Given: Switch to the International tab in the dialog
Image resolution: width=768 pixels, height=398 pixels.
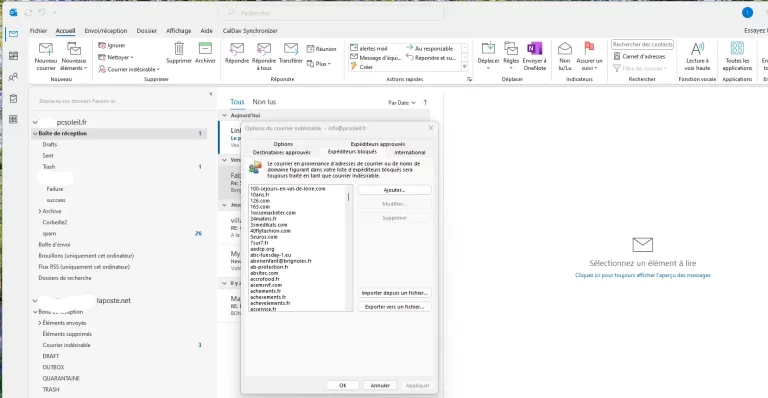Looking at the screenshot, I should pos(410,153).
